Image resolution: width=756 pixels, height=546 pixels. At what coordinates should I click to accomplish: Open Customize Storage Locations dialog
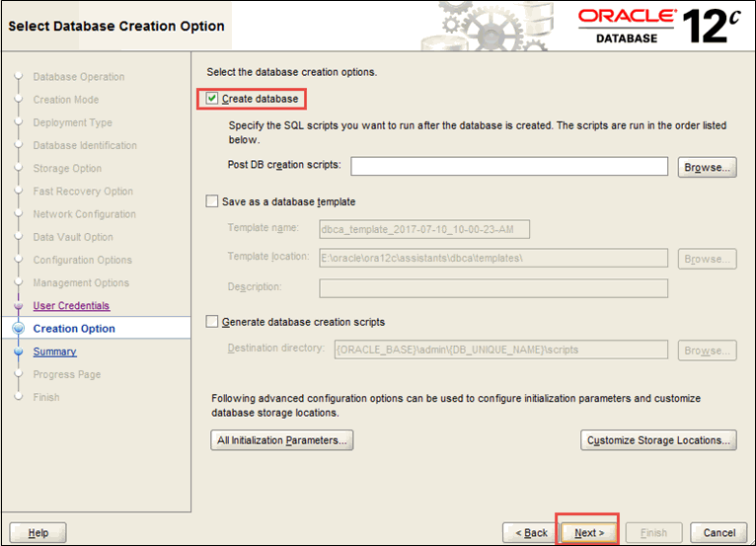tap(658, 440)
